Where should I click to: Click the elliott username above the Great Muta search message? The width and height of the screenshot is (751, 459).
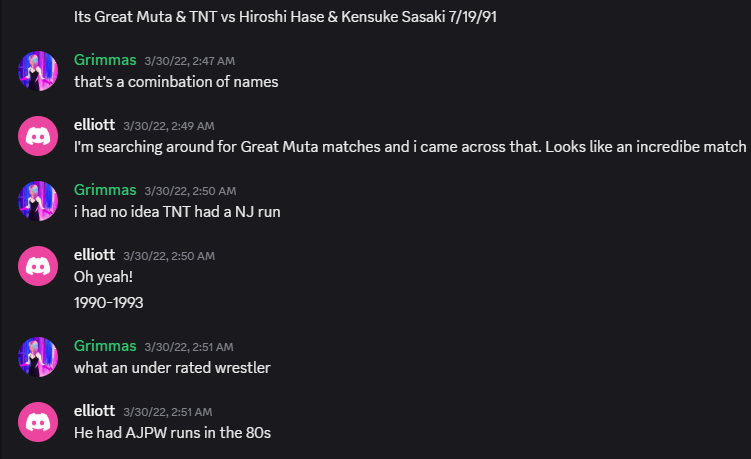[x=94, y=125]
